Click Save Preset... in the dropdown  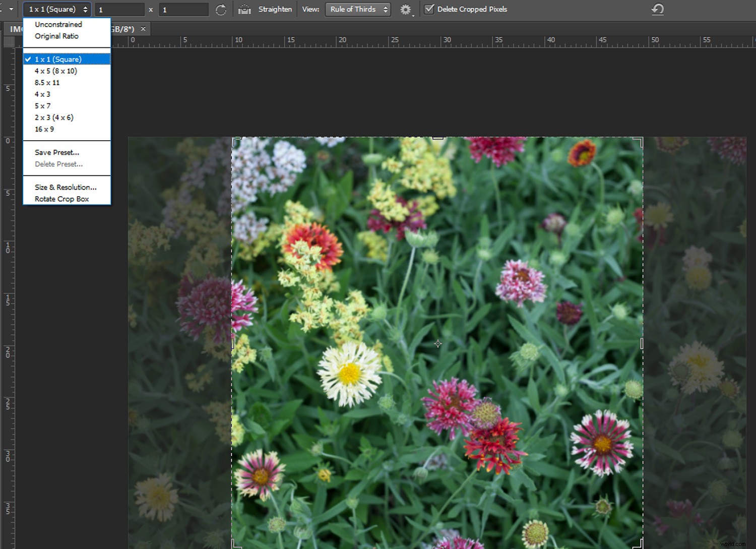point(56,152)
